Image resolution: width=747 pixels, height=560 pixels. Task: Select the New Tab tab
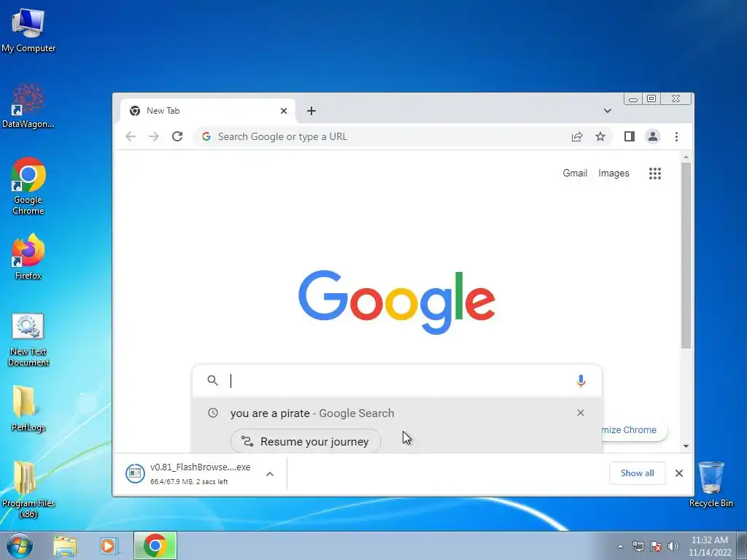(x=207, y=111)
